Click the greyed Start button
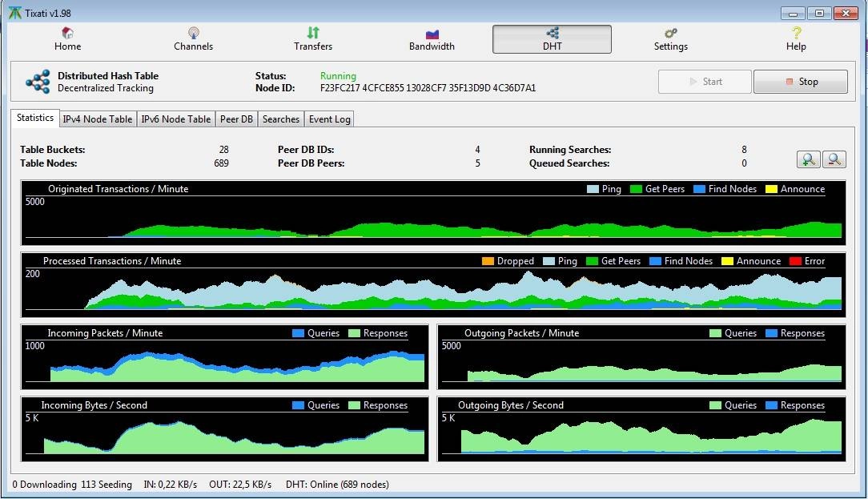 705,82
